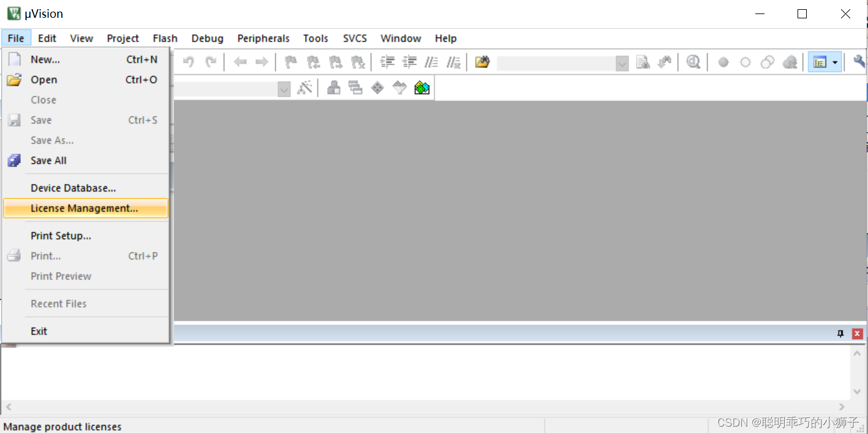
Task: Click the Redo toolbar icon
Action: [x=211, y=62]
